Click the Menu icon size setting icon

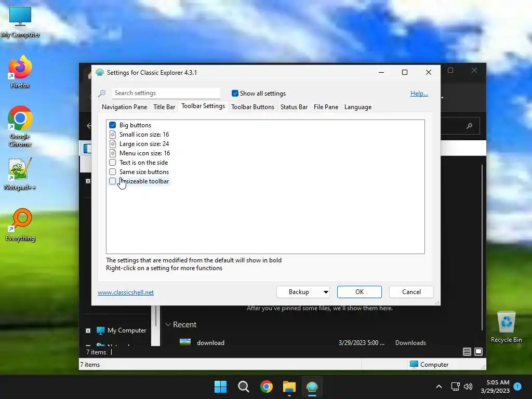pyautogui.click(x=113, y=153)
